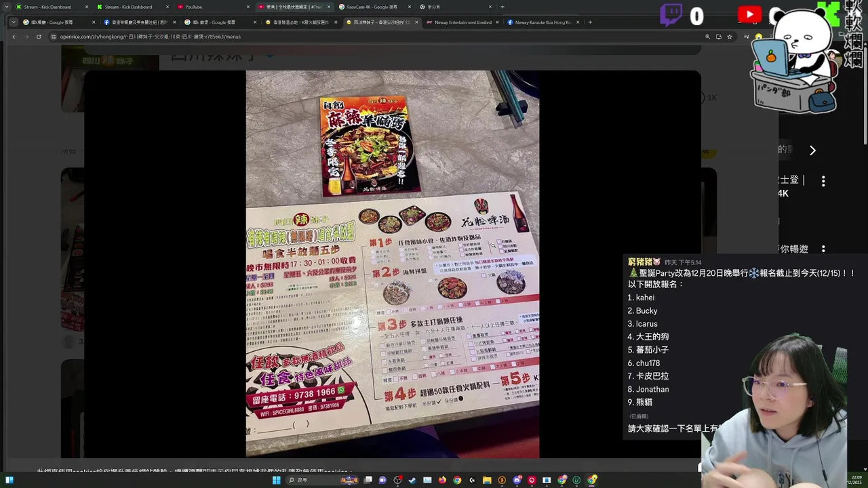Click chat name 'chu178' in the list
868x488 pixels.
648,363
